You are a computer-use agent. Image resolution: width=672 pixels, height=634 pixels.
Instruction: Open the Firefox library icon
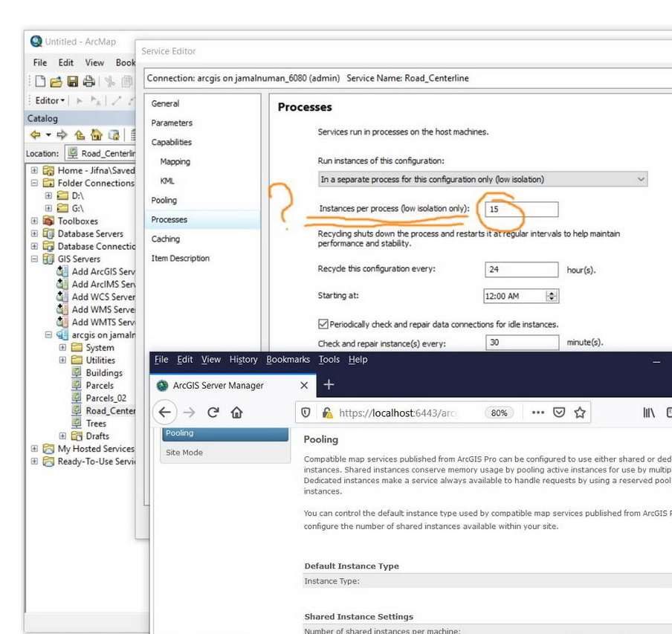point(649,413)
